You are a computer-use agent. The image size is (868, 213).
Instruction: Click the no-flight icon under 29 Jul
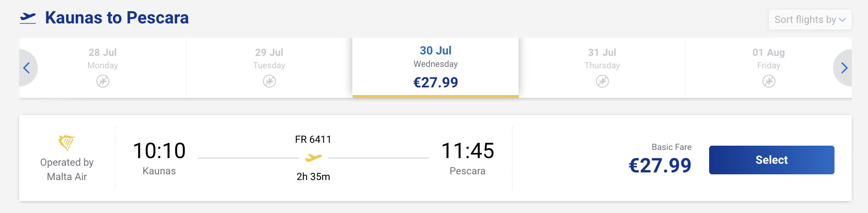269,81
